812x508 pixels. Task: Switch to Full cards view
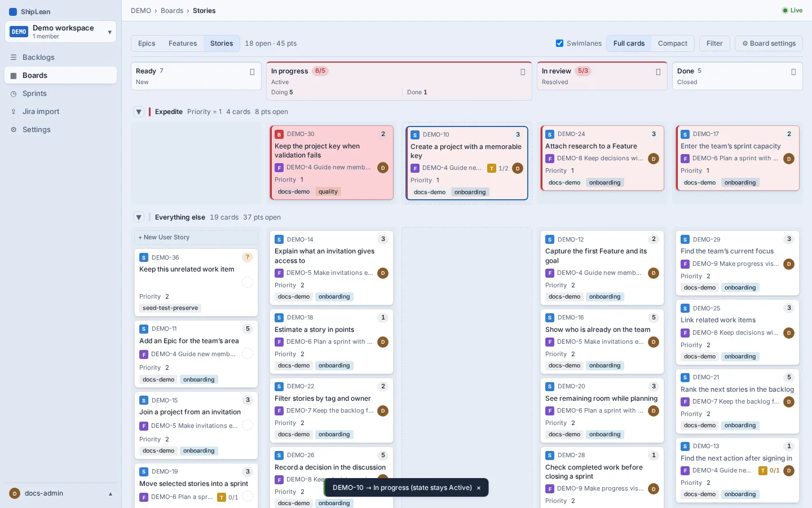(x=629, y=43)
